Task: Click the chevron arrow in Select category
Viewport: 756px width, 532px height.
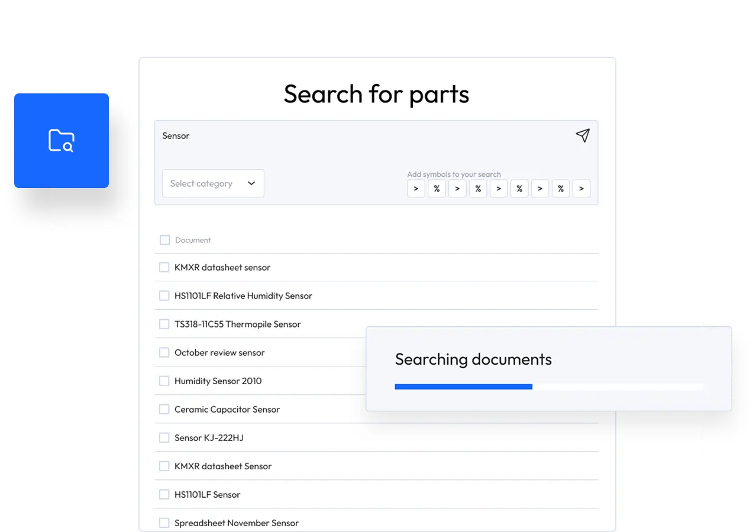Action: tap(251, 183)
